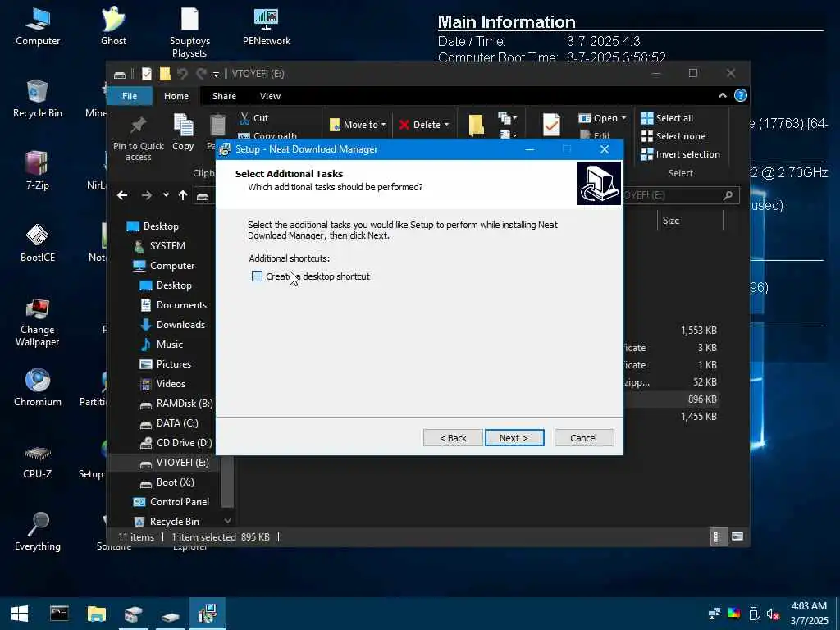Open Windows Start button
The width and height of the screenshot is (840, 630).
click(x=20, y=614)
